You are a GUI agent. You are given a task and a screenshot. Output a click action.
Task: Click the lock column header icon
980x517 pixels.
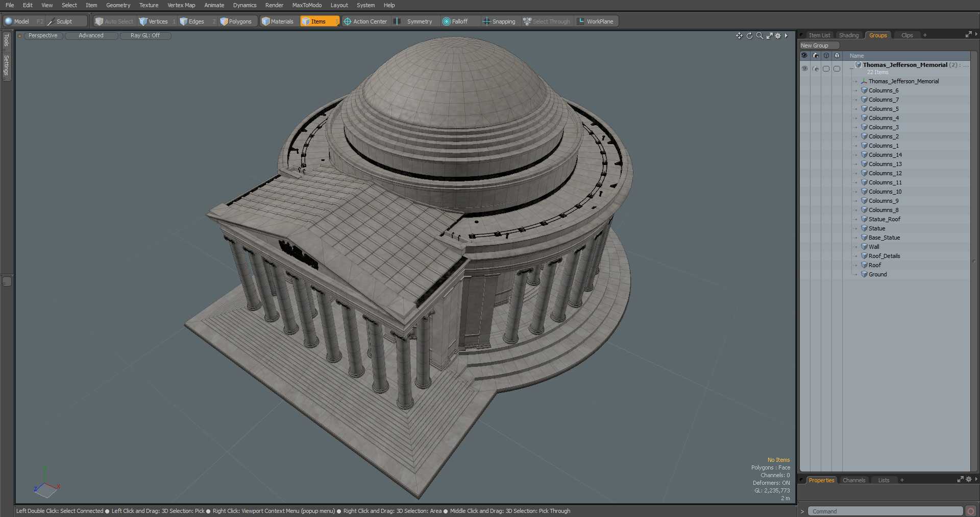pyautogui.click(x=826, y=56)
